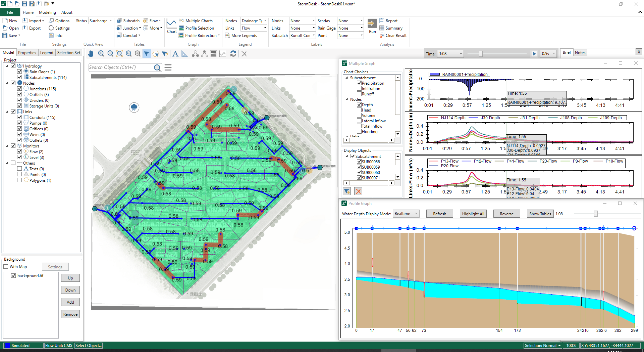This screenshot has height=352, width=644.
Task: Click the line chart icon in map toolbar
Action: pos(222,54)
